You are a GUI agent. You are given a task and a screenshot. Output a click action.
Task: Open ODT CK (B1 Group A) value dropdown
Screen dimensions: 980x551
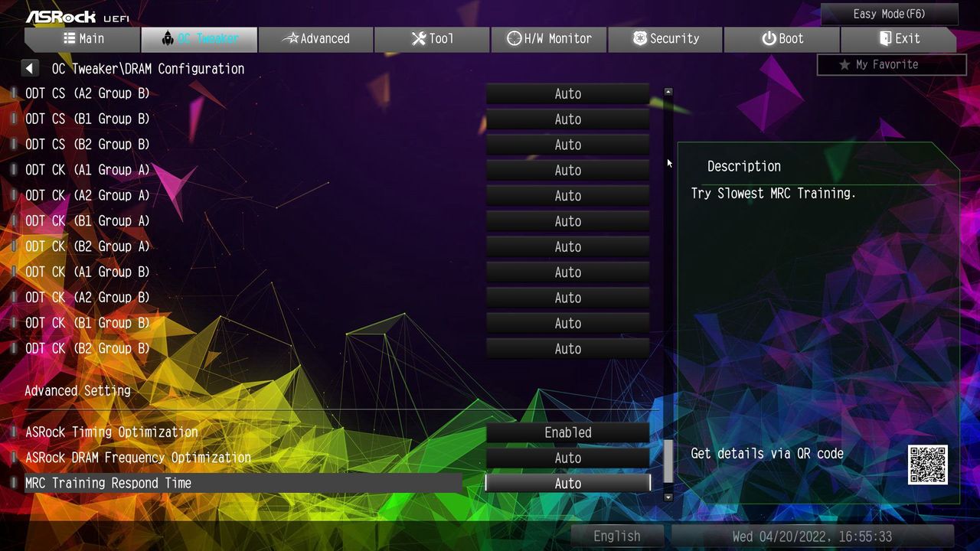click(x=568, y=221)
